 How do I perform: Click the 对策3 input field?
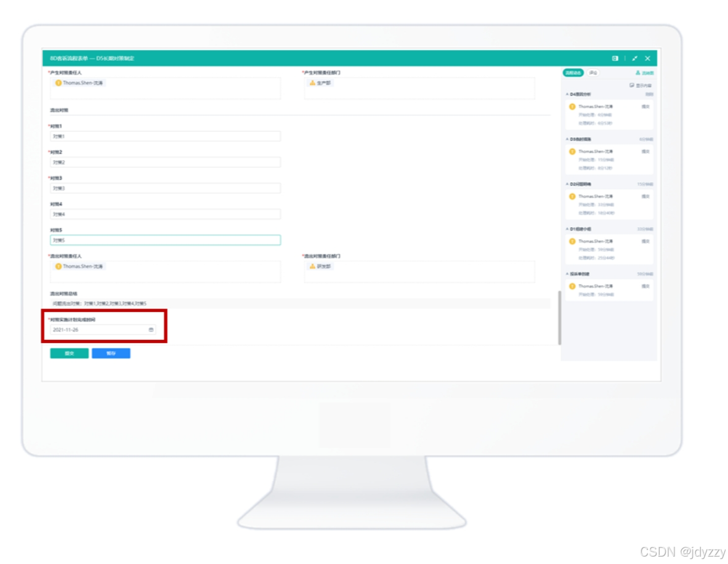[x=165, y=188]
